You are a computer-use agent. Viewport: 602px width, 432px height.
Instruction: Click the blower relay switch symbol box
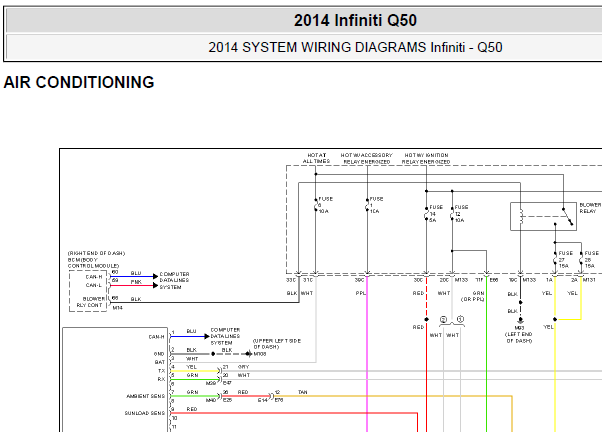pyautogui.click(x=543, y=217)
